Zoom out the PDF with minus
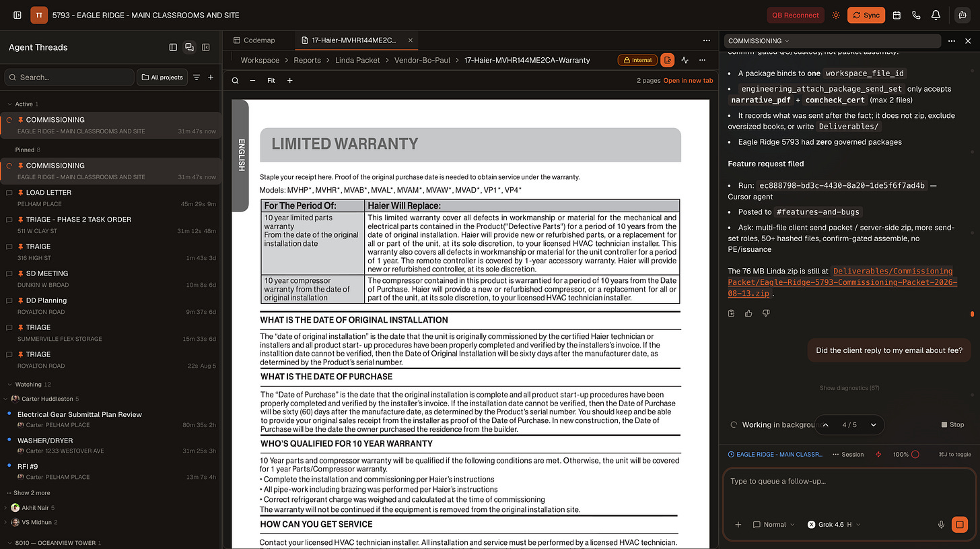 252,80
